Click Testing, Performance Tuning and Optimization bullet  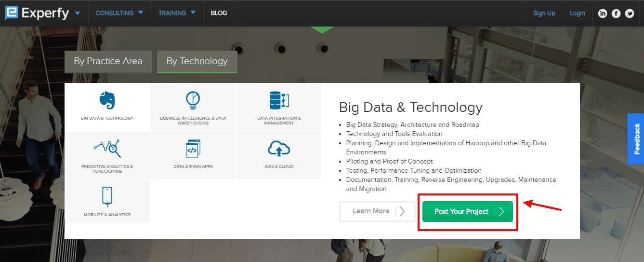pyautogui.click(x=414, y=170)
